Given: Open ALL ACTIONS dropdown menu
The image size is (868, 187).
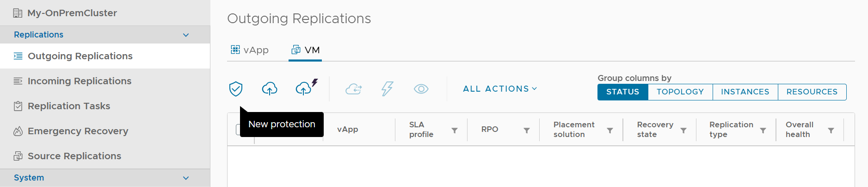Looking at the screenshot, I should click(500, 88).
